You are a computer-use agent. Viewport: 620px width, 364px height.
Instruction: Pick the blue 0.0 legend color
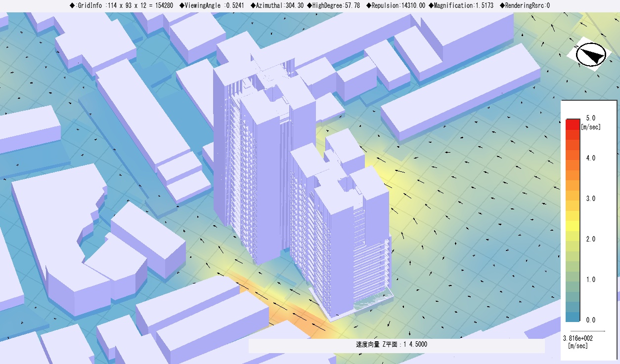573,317
